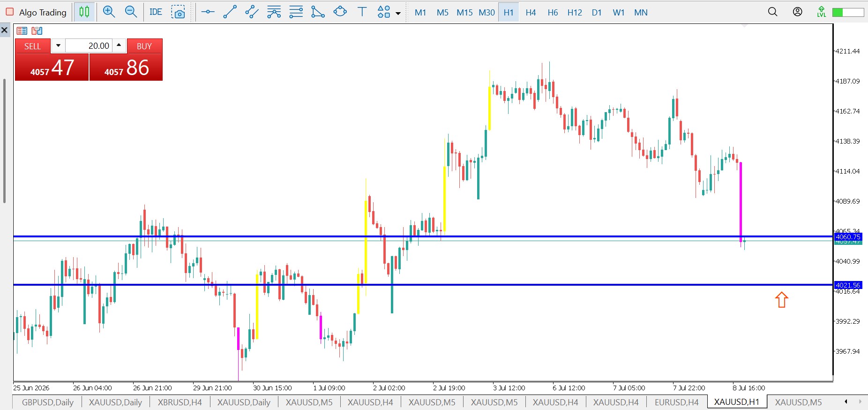Screen dimensions: 868x410
Task: Switch to M30 timeframe
Action: coord(486,13)
